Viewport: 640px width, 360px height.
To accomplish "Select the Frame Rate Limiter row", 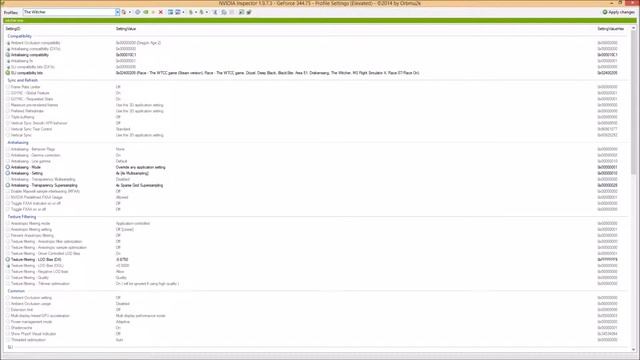I will point(316,87).
